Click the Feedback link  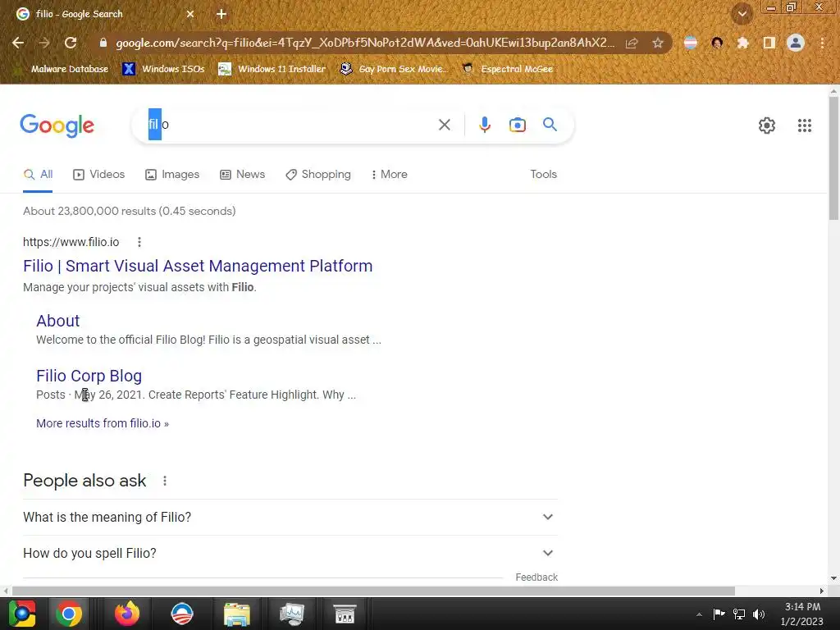coord(536,577)
